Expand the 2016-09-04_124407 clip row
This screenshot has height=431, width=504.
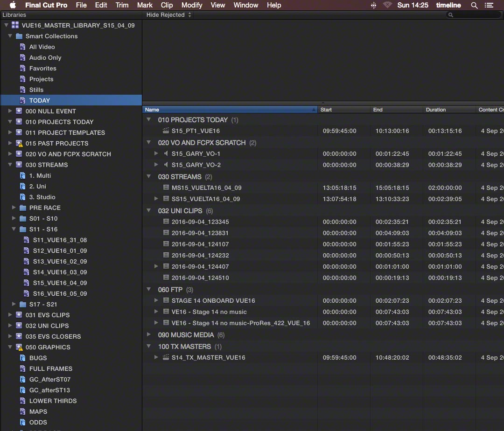pyautogui.click(x=156, y=266)
